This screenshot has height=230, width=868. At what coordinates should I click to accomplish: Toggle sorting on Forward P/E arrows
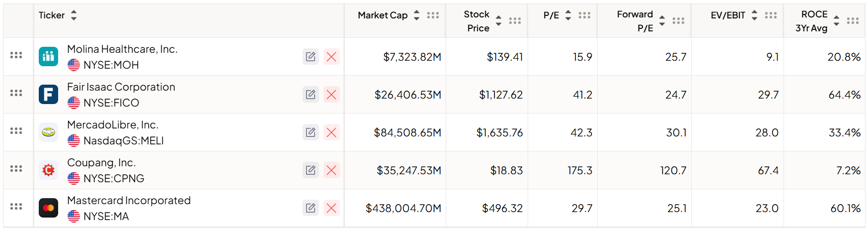662,21
